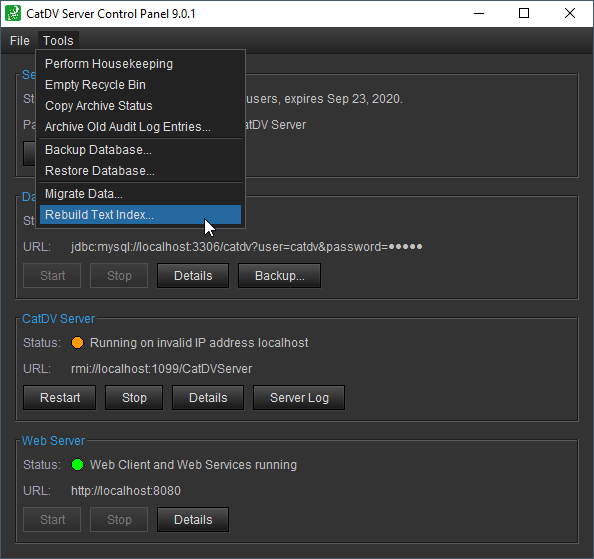View CatDV Server Details

[x=208, y=398]
